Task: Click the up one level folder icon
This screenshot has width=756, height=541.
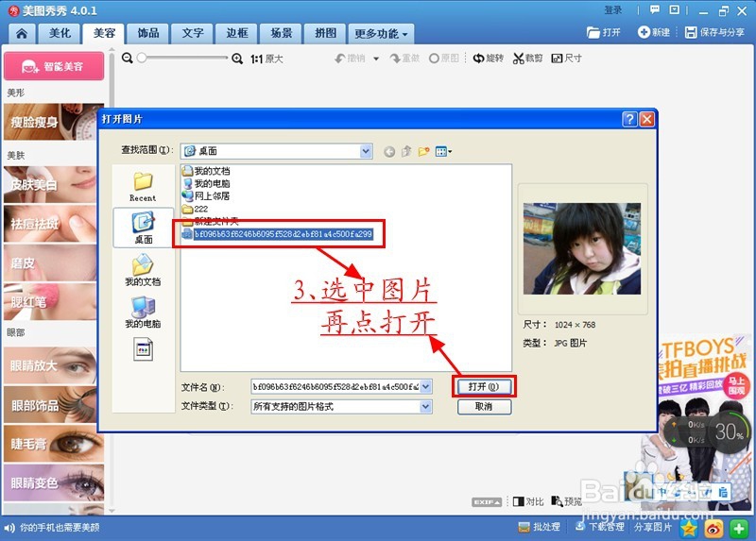Action: tap(406, 151)
